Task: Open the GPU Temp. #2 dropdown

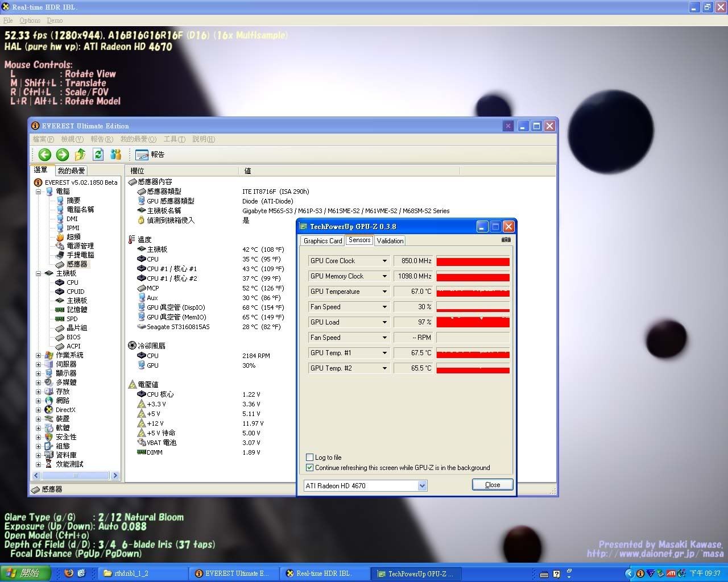Action: 384,368
